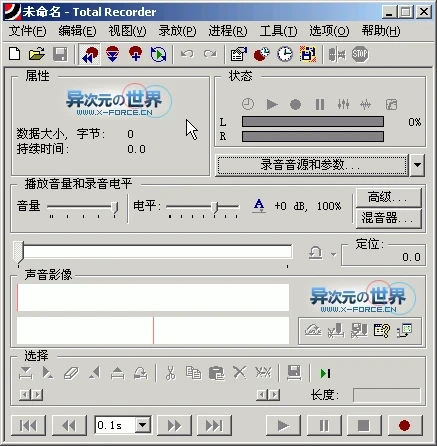Open the 录放(P) menu
The height and width of the screenshot is (446, 437).
pos(177,31)
